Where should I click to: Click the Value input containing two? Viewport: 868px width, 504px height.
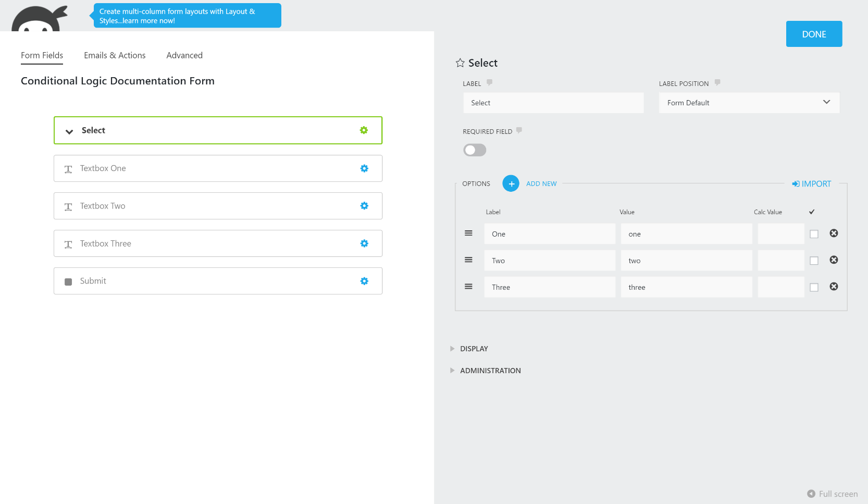click(x=686, y=261)
